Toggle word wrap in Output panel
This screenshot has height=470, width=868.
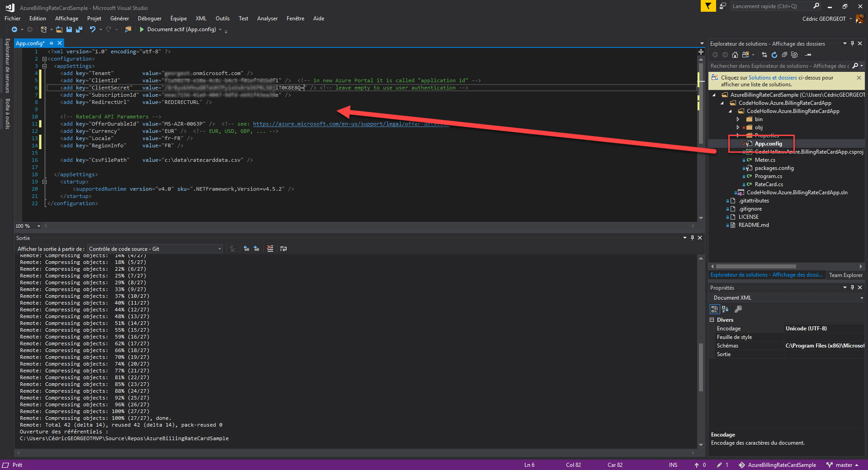pyautogui.click(x=283, y=249)
